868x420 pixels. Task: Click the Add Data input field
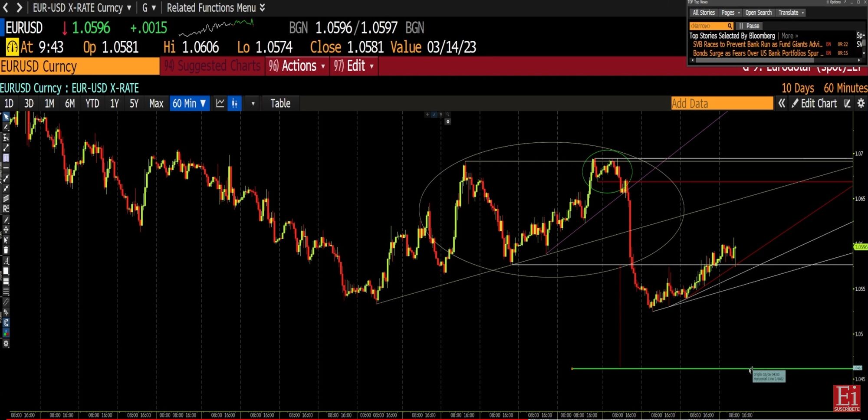click(x=722, y=103)
